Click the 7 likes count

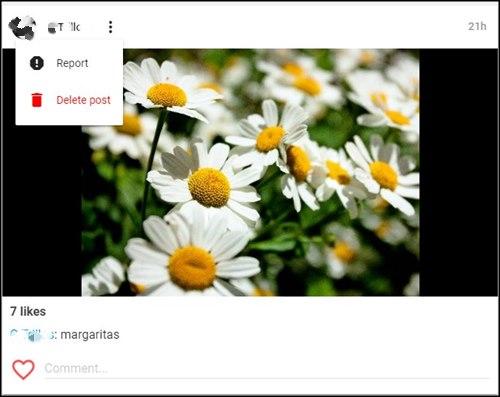pyautogui.click(x=28, y=311)
